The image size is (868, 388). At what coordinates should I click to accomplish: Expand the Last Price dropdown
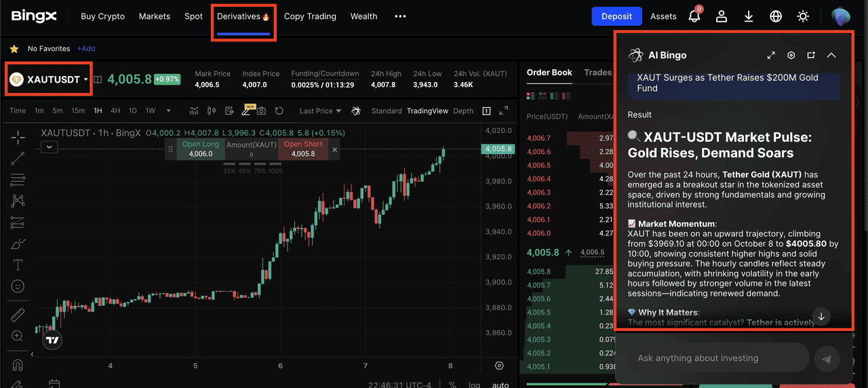tap(320, 111)
